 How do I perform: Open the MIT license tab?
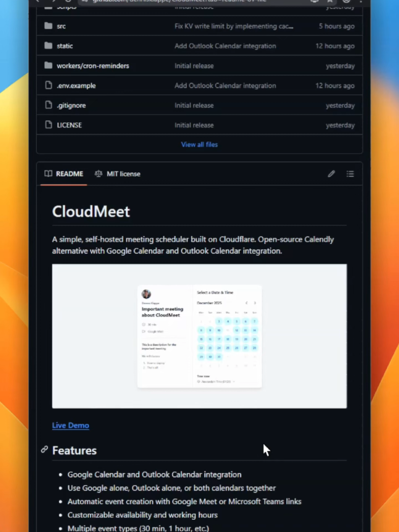click(123, 174)
